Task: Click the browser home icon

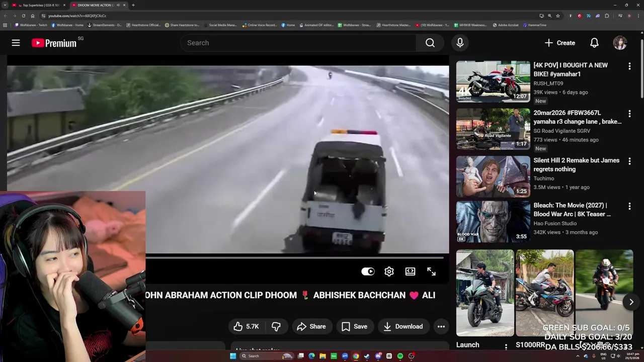Action: (x=33, y=16)
